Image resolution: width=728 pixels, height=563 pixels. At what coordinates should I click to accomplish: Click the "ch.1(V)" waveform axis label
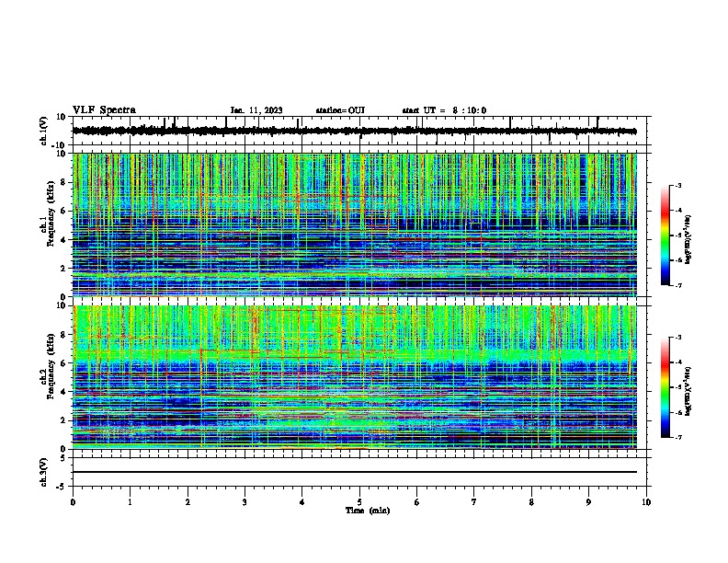click(44, 131)
